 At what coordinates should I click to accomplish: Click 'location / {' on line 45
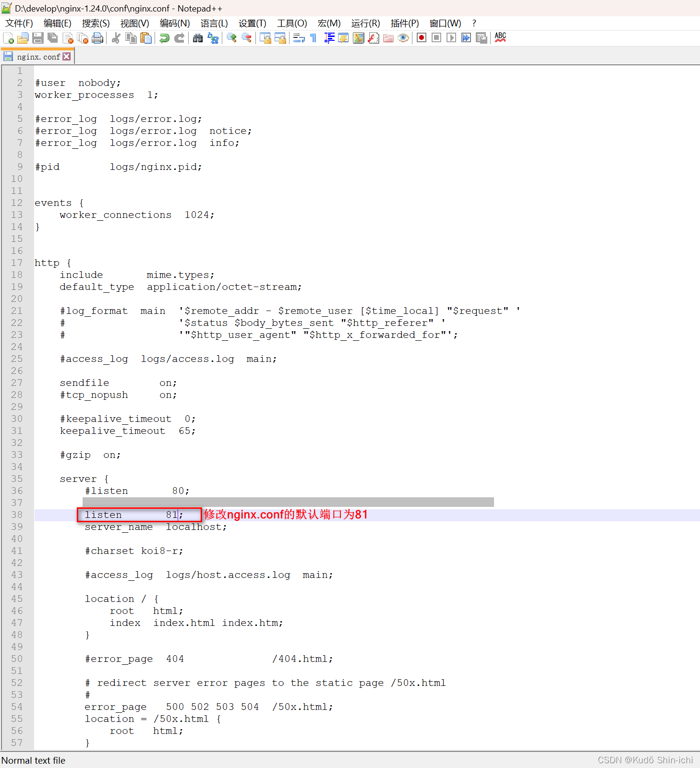[122, 599]
